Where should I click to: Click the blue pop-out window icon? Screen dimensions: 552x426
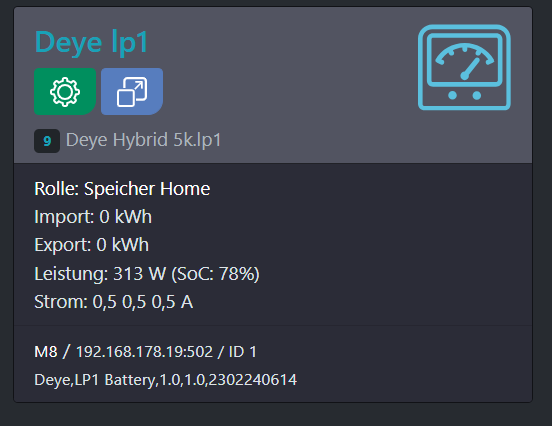132,92
